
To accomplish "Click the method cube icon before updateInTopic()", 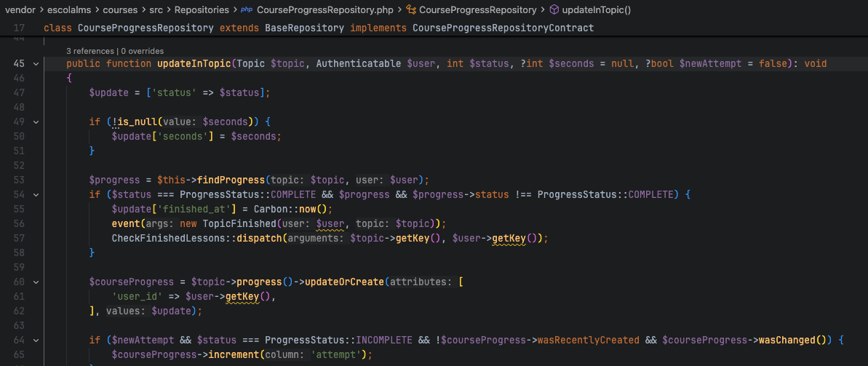I will point(554,10).
